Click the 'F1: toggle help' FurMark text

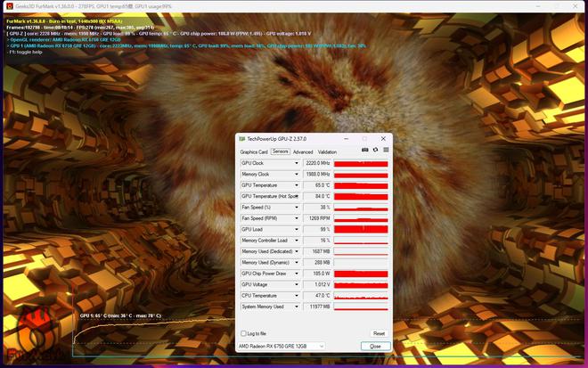coord(25,53)
